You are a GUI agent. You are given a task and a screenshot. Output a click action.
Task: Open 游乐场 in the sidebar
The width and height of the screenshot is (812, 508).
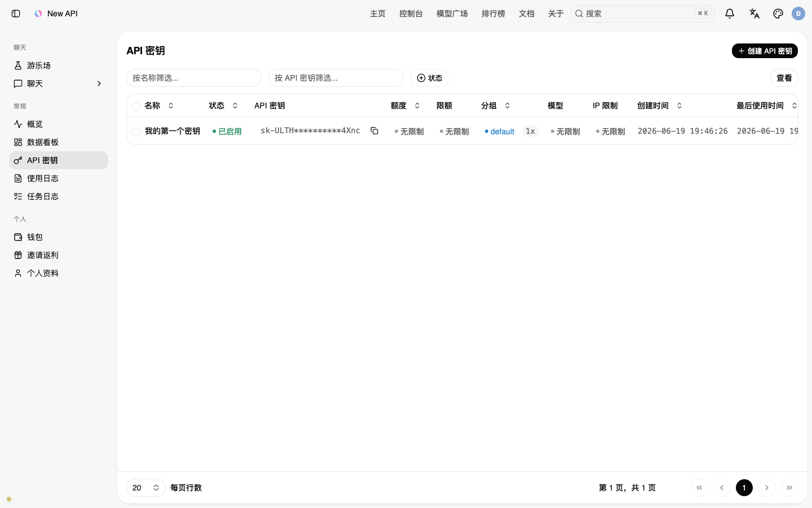(59, 65)
